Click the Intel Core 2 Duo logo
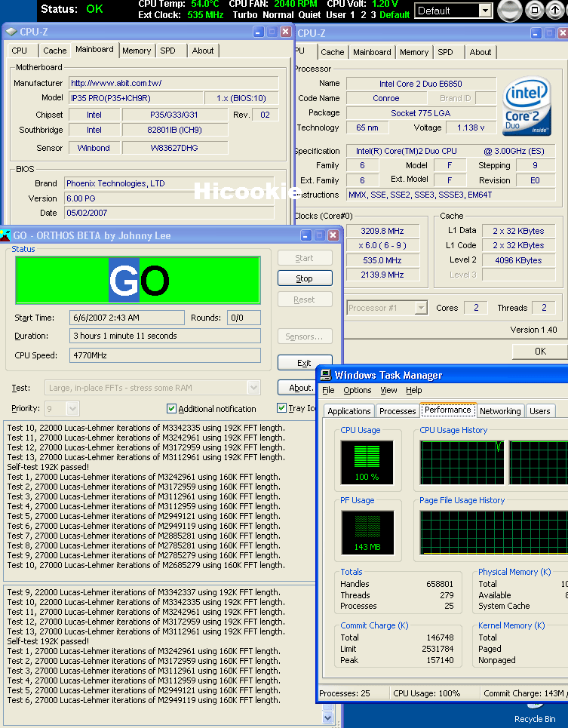 pyautogui.click(x=527, y=107)
